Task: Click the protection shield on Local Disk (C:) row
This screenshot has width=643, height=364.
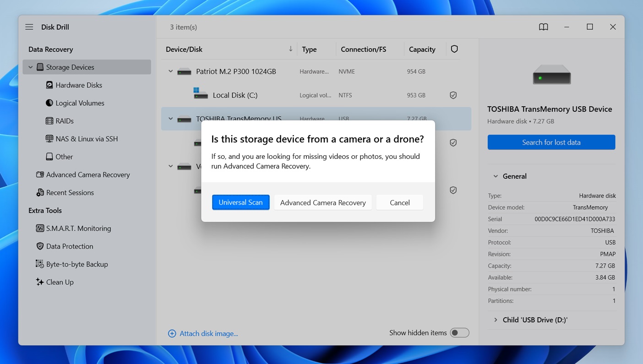Action: point(453,95)
